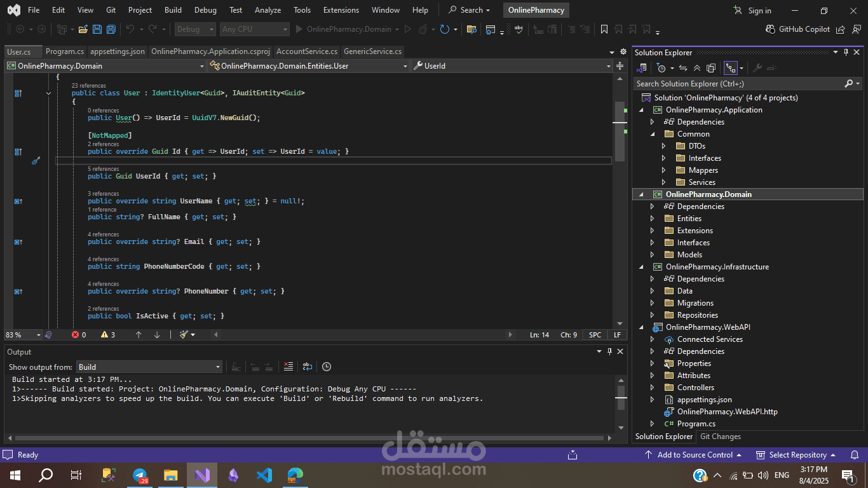Clear All output with the red-X icon

pos(288,367)
